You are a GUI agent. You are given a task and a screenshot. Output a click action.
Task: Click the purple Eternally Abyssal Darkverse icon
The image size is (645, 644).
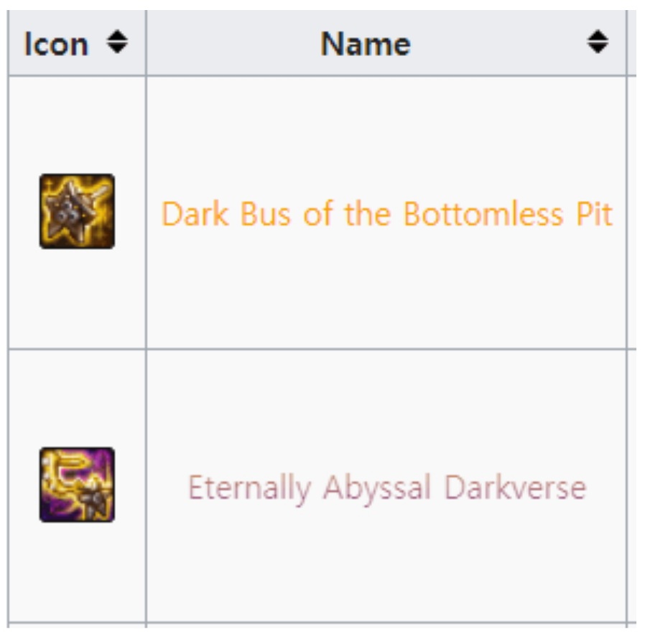point(77,485)
